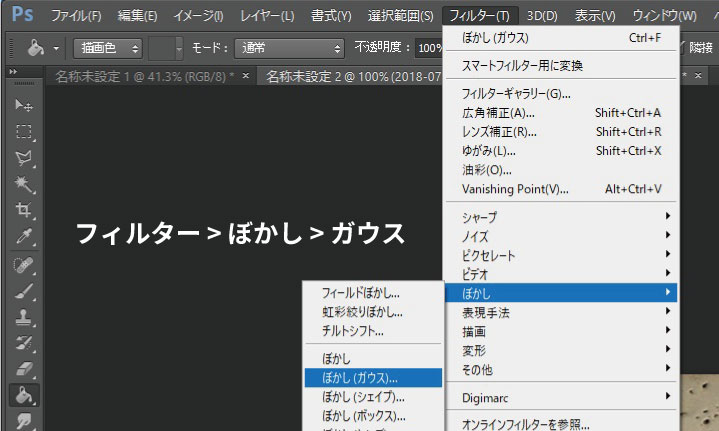Close the 名称未設定 1 tab
The image size is (719, 431).
(246, 76)
